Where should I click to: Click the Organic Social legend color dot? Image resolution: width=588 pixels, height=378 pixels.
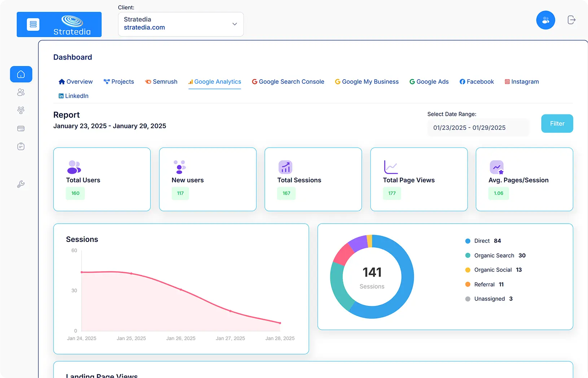coord(468,270)
